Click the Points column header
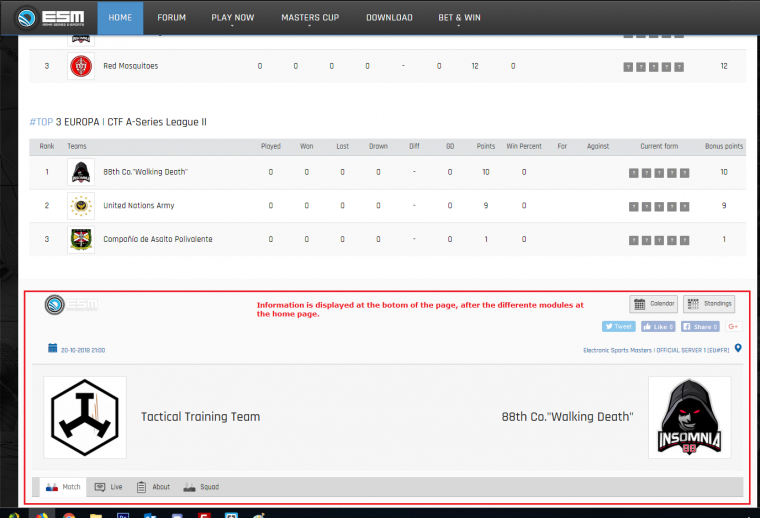The width and height of the screenshot is (760, 518). click(486, 146)
